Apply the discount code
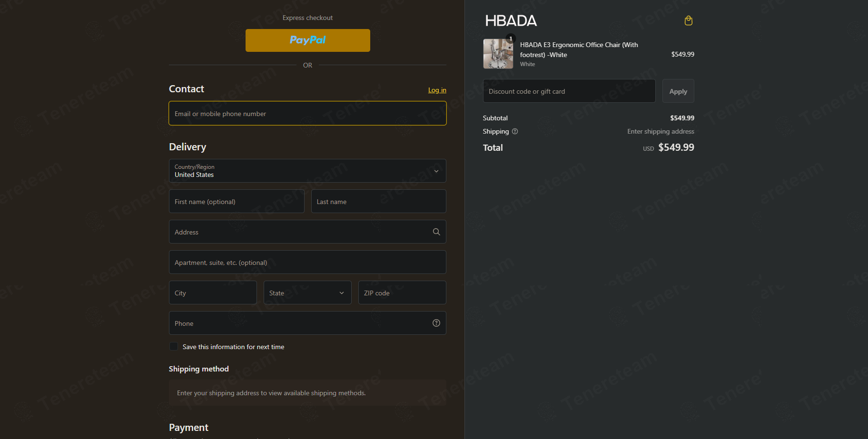The height and width of the screenshot is (439, 868). [678, 91]
